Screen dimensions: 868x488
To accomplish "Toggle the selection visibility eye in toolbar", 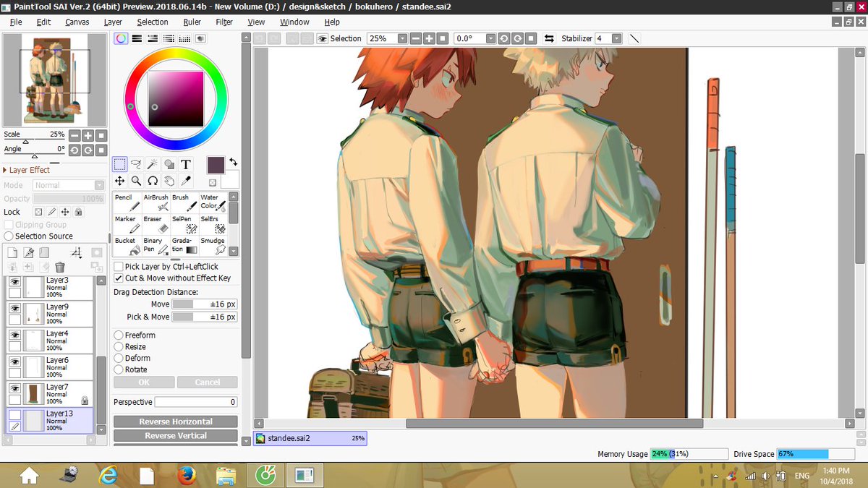I will (322, 38).
